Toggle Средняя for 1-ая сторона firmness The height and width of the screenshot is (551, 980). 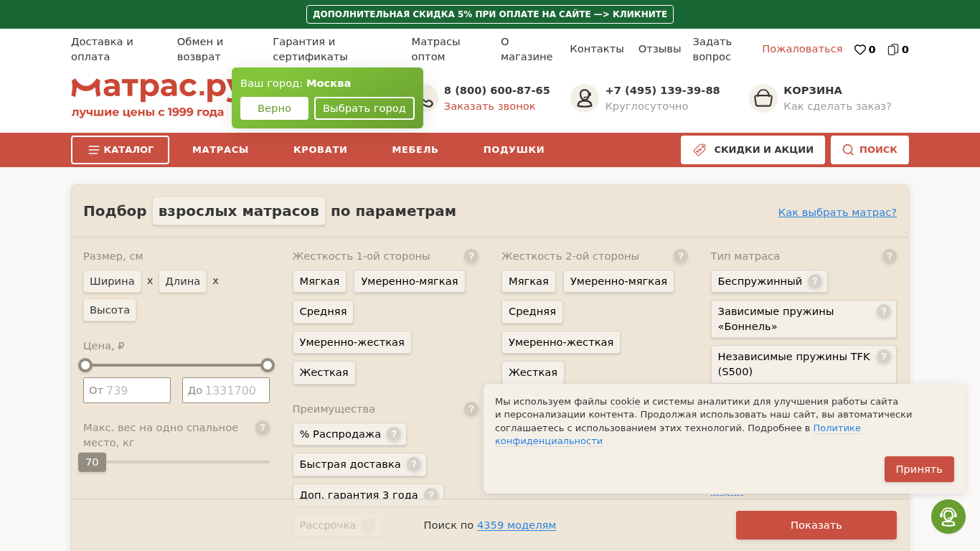(x=323, y=311)
